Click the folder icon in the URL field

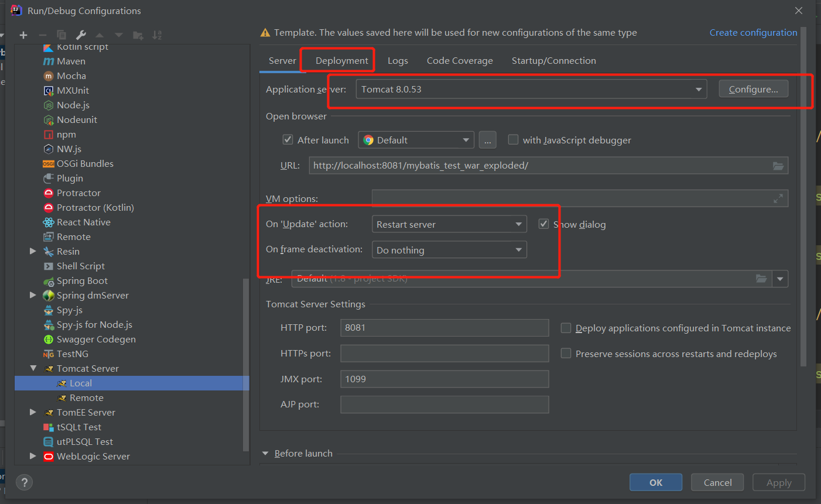click(x=778, y=166)
